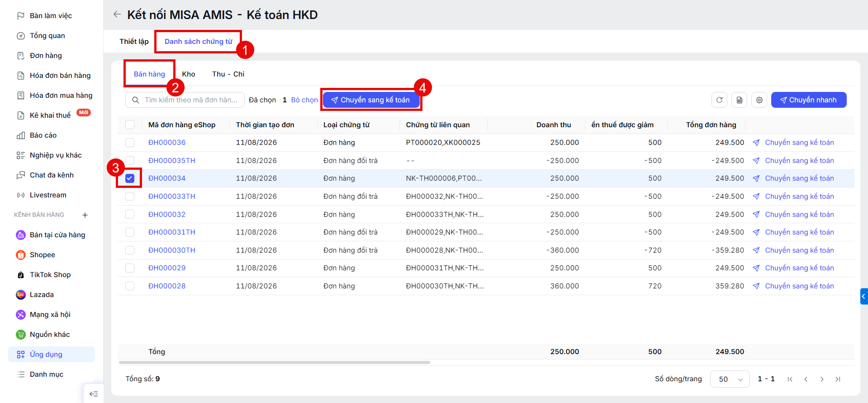Click the Nguồn khác cart icon
Viewport: 868px width, 403px height.
[x=21, y=335]
